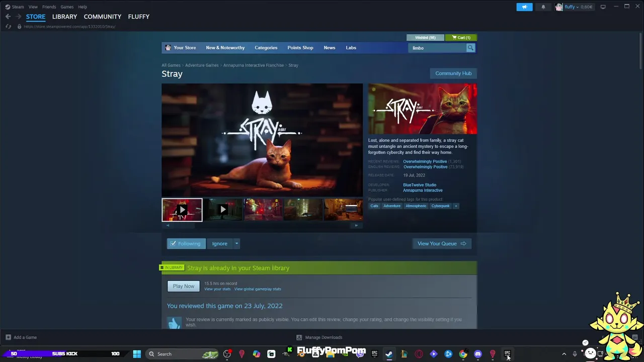Click the store search field containing limbo

tap(438, 48)
